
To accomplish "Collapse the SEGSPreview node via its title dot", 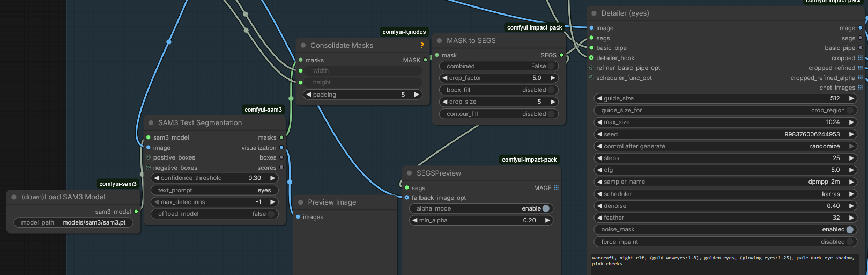I will point(410,173).
